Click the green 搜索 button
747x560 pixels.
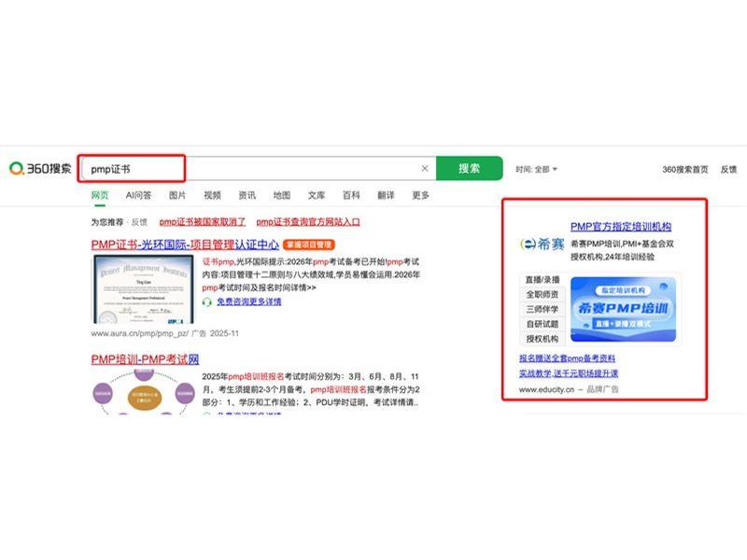[470, 169]
